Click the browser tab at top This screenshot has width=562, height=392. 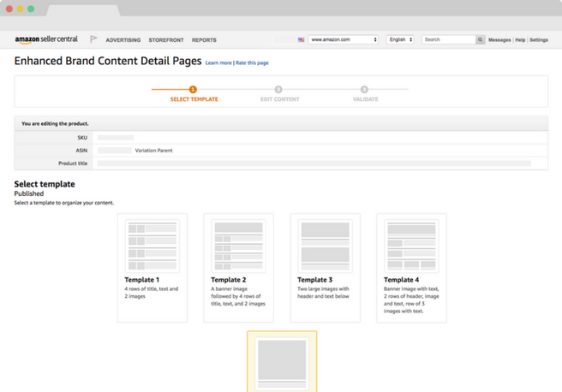click(x=83, y=10)
